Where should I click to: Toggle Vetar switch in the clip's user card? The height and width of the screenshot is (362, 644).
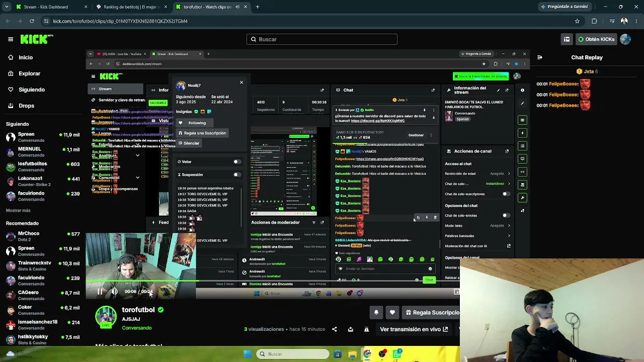click(236, 162)
